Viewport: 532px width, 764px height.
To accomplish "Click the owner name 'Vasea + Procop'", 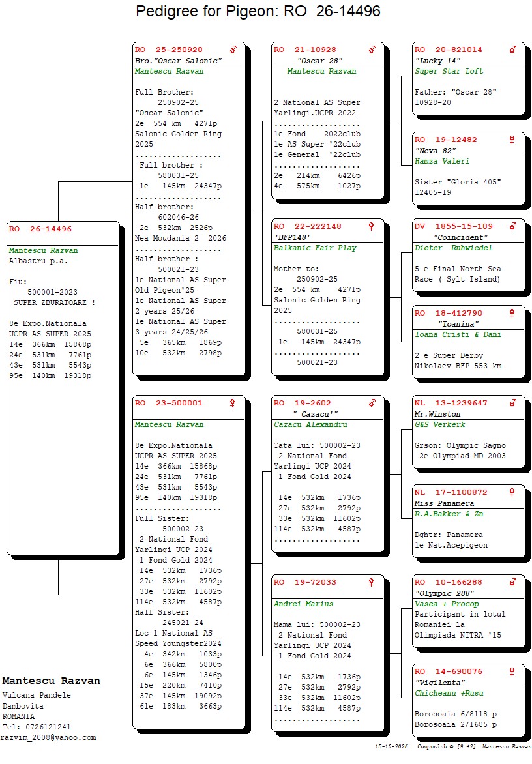I will click(447, 604).
